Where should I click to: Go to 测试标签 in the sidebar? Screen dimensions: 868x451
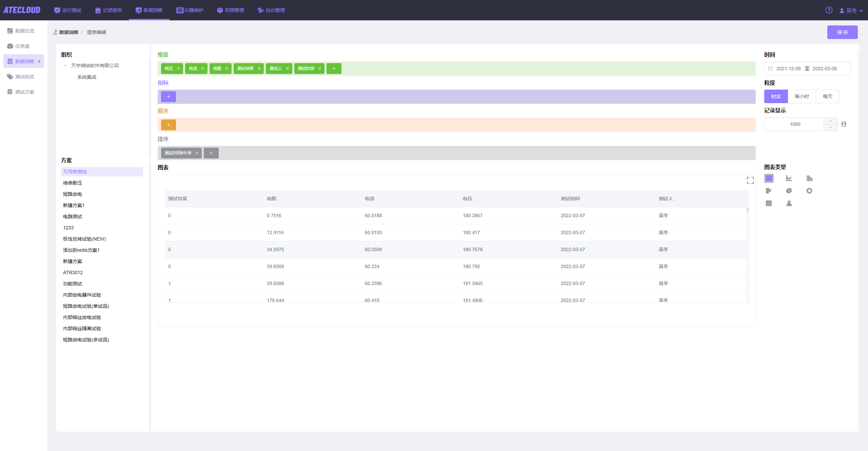coord(24,77)
